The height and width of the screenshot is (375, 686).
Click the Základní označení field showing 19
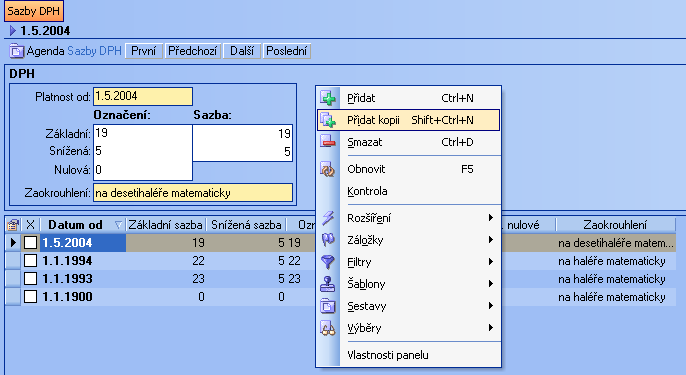[x=143, y=133]
